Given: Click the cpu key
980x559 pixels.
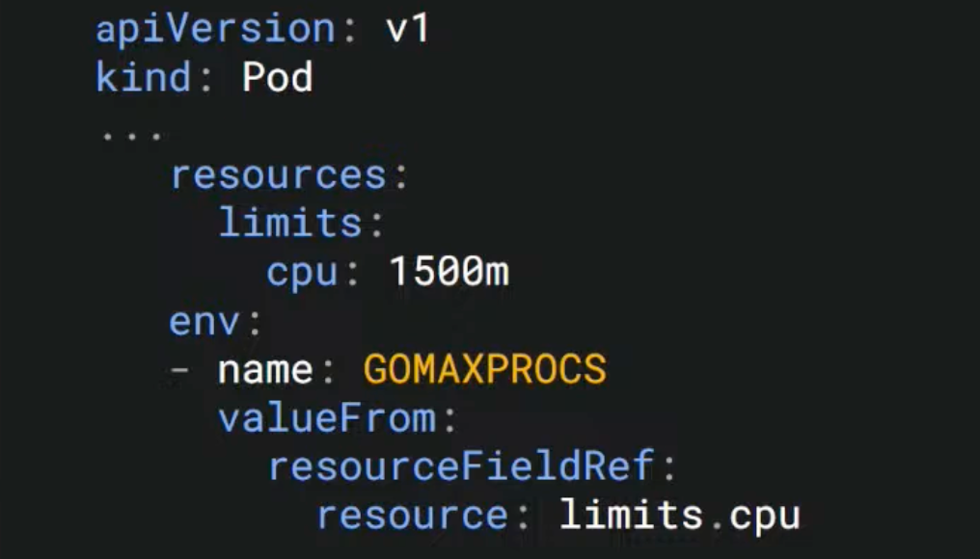Looking at the screenshot, I should pyautogui.click(x=303, y=274).
